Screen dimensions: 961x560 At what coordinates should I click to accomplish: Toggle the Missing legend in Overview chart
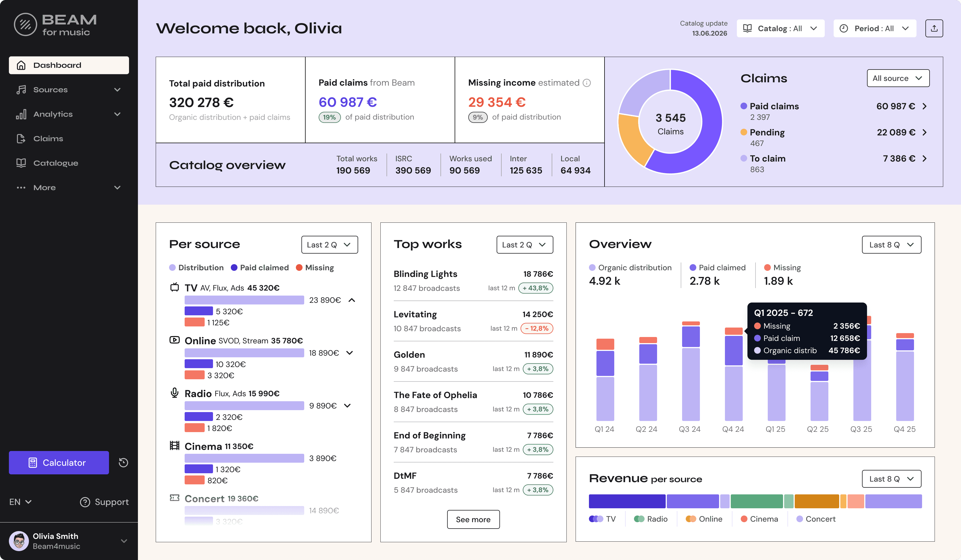[x=782, y=267]
